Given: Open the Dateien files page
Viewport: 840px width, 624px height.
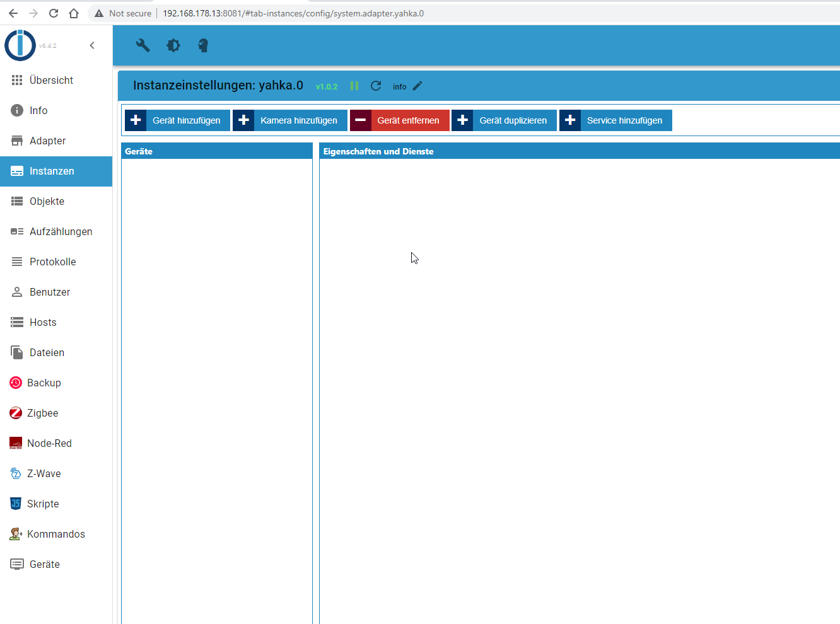Looking at the screenshot, I should click(56, 352).
